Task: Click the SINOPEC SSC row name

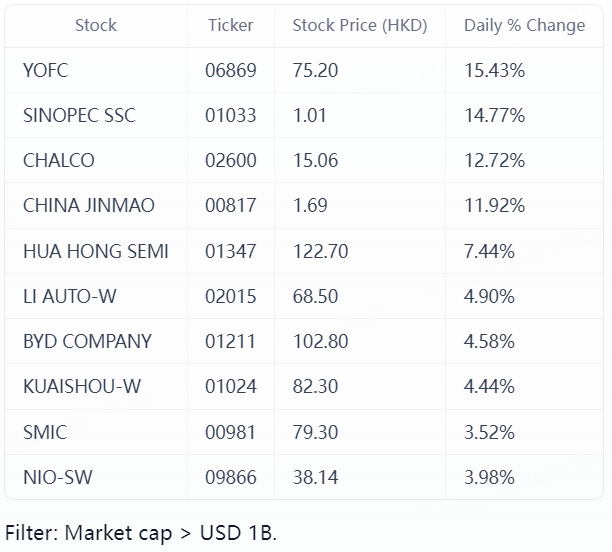Action: tap(79, 115)
